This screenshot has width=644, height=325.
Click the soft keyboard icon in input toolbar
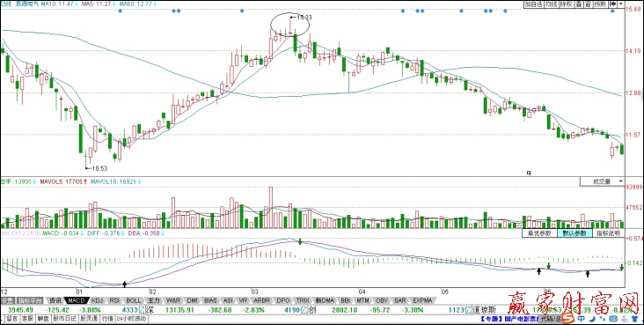point(613,319)
